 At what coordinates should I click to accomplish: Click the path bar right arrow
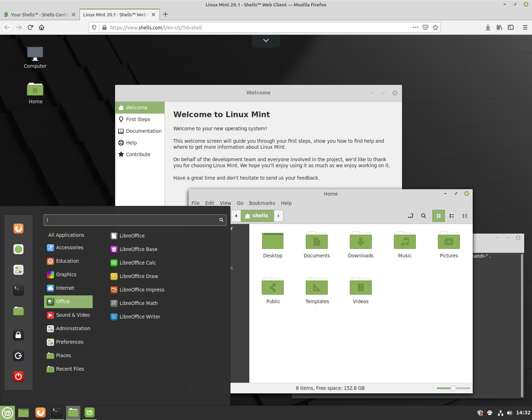[278, 216]
